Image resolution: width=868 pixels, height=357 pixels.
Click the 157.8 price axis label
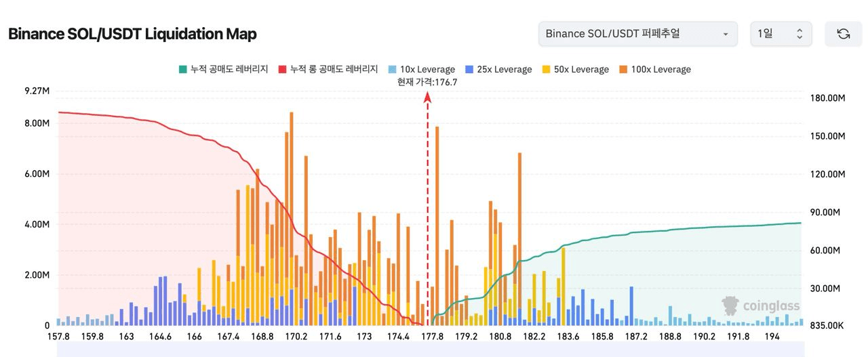coord(58,337)
